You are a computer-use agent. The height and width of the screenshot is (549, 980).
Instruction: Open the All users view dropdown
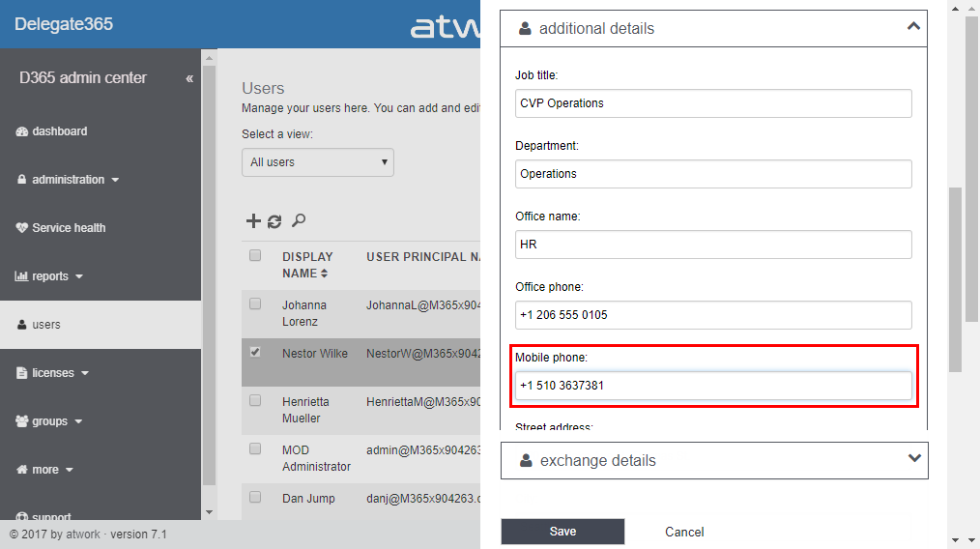tap(317, 162)
